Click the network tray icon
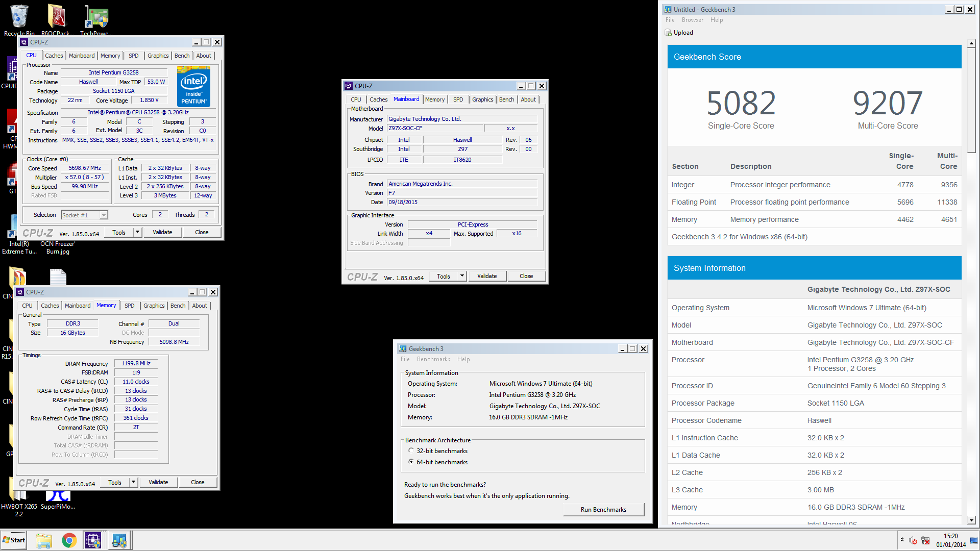The image size is (980, 551). click(x=925, y=541)
